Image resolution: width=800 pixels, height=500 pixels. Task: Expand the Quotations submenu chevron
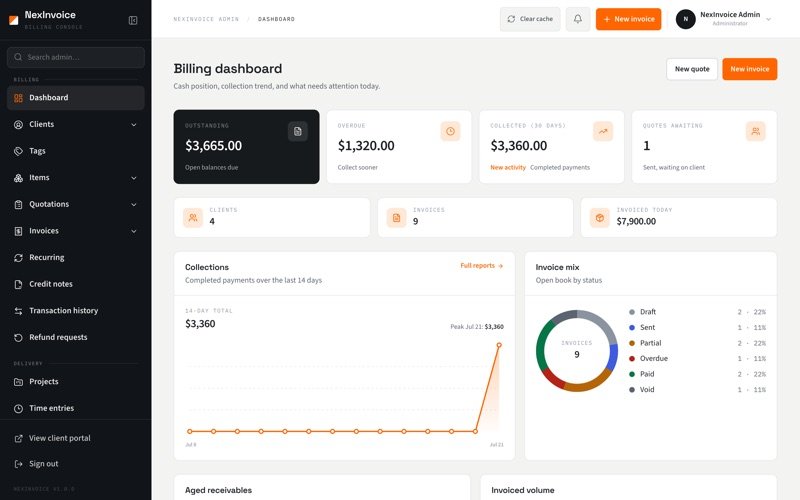[x=134, y=204]
